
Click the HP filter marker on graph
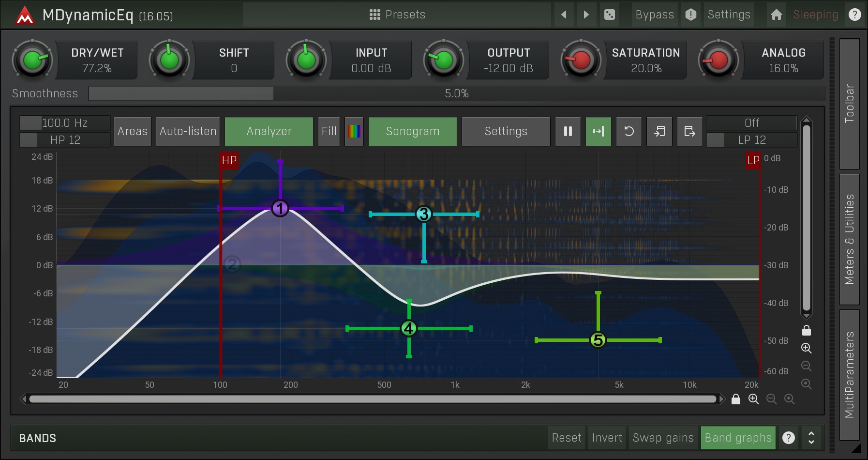pyautogui.click(x=229, y=160)
